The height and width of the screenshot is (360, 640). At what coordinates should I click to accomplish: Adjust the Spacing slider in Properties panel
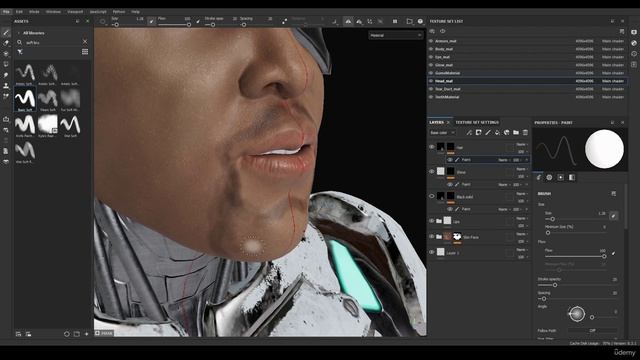tap(578, 299)
